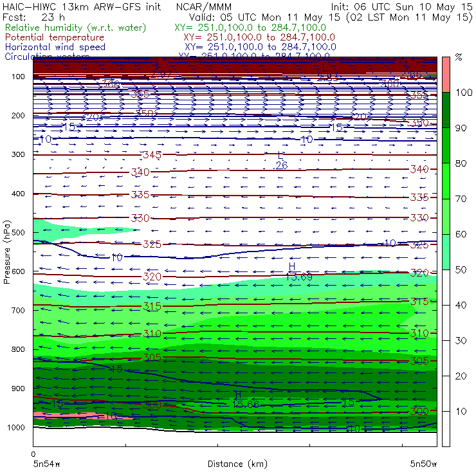Click the '%' unit label above the colorbar
Screen dimensions: 476x476
tap(459, 57)
